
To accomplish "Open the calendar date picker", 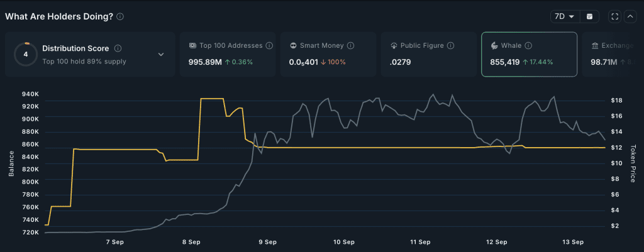I will (589, 16).
